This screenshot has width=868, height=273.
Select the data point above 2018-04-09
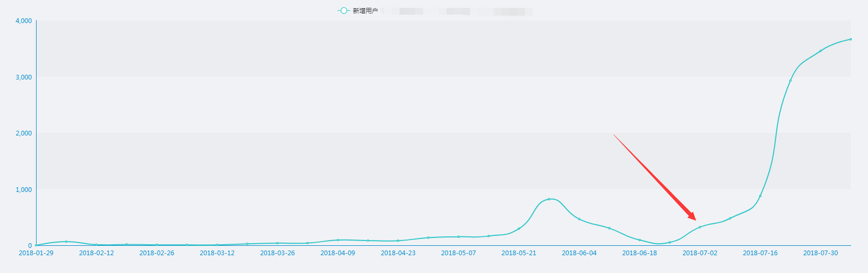338,240
